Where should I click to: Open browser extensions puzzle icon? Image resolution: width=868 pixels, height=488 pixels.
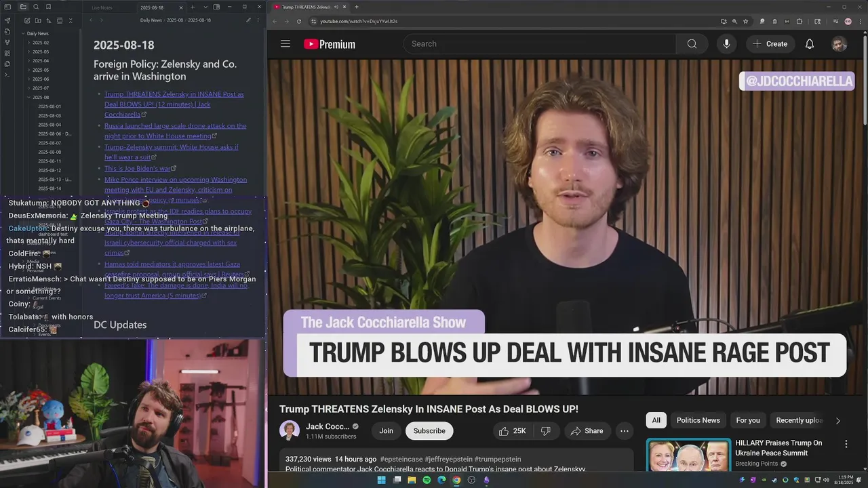(800, 21)
